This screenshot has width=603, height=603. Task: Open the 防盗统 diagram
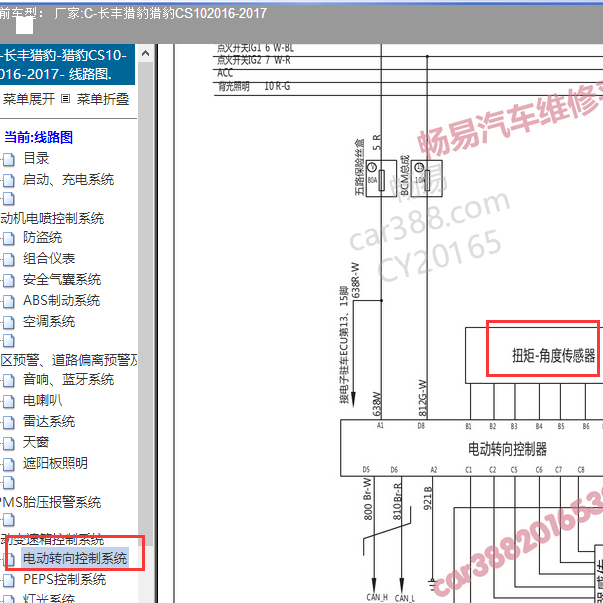tap(42, 237)
